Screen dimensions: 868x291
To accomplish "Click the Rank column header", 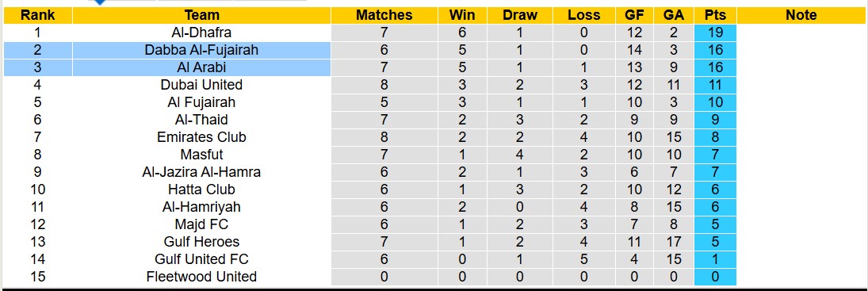I will click(37, 15).
